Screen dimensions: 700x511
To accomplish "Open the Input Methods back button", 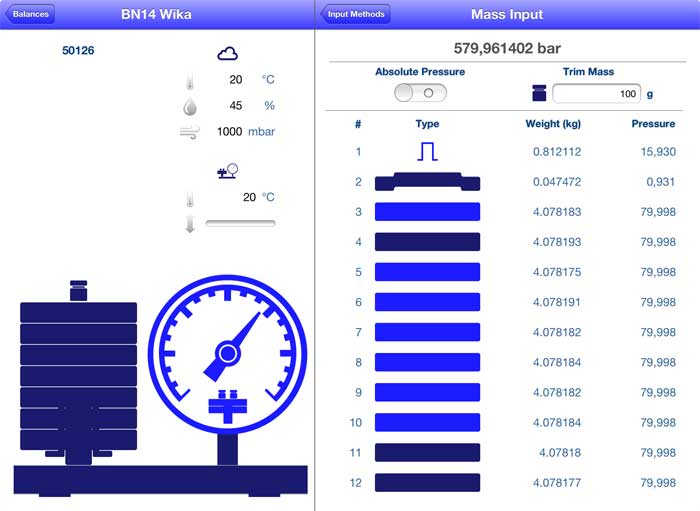I will [356, 15].
